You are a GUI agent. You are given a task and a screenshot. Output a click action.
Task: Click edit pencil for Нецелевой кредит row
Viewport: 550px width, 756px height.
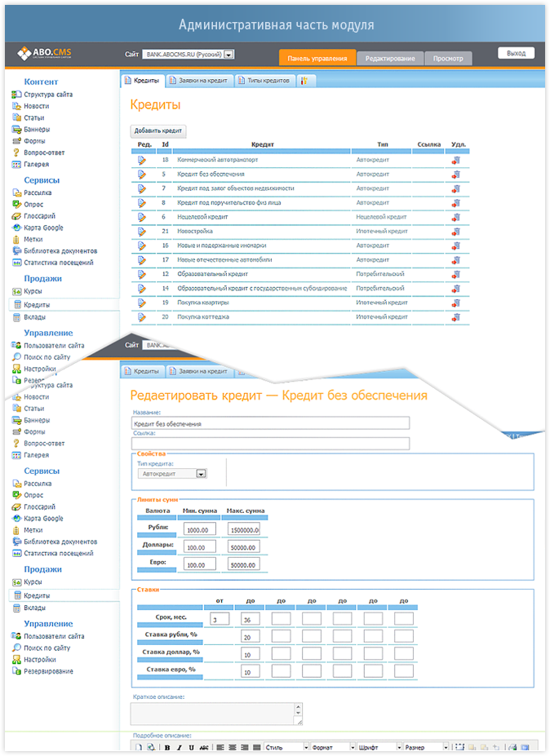141,218
